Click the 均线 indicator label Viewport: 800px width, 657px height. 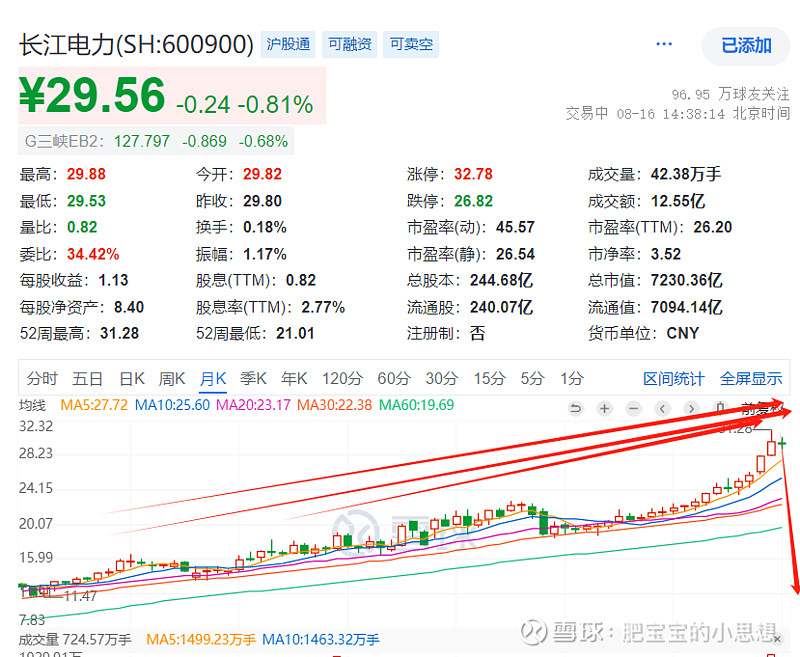point(33,405)
